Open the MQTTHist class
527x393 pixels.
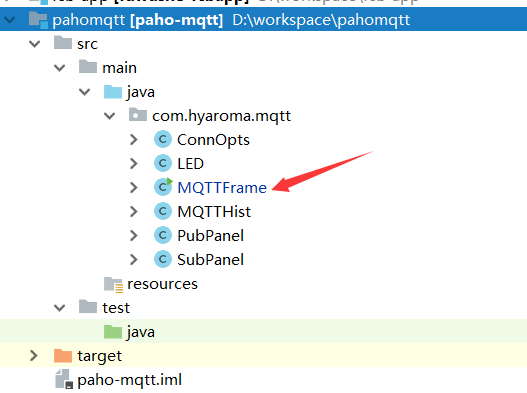coord(214,212)
